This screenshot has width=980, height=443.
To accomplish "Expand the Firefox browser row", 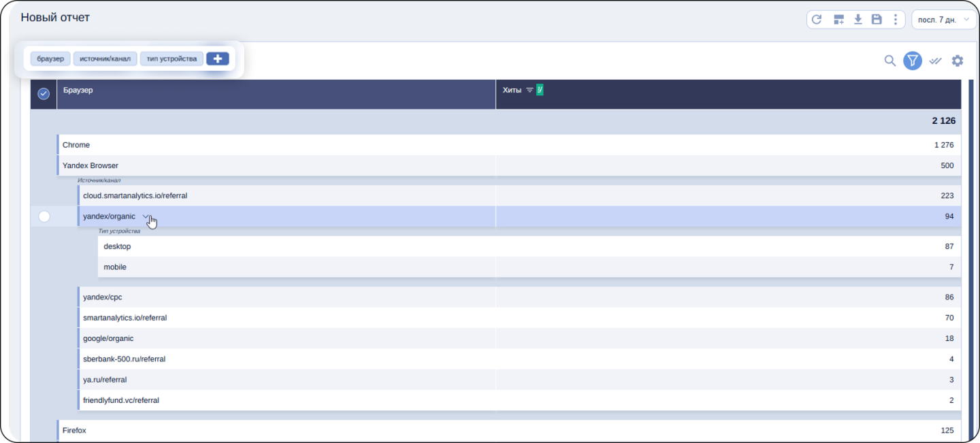I will click(508, 430).
